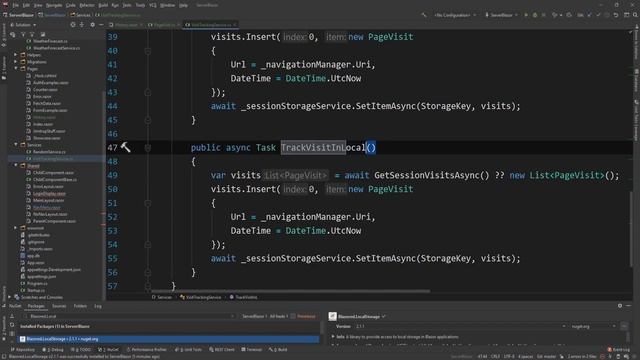640x360 pixels.
Task: Open the Performance Profiler tool window
Action: (x=147, y=349)
